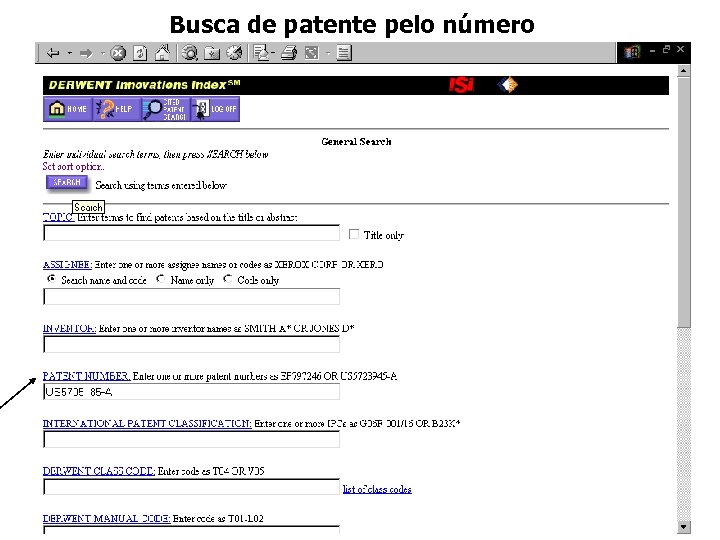Click the red ISI logo

pyautogui.click(x=461, y=85)
